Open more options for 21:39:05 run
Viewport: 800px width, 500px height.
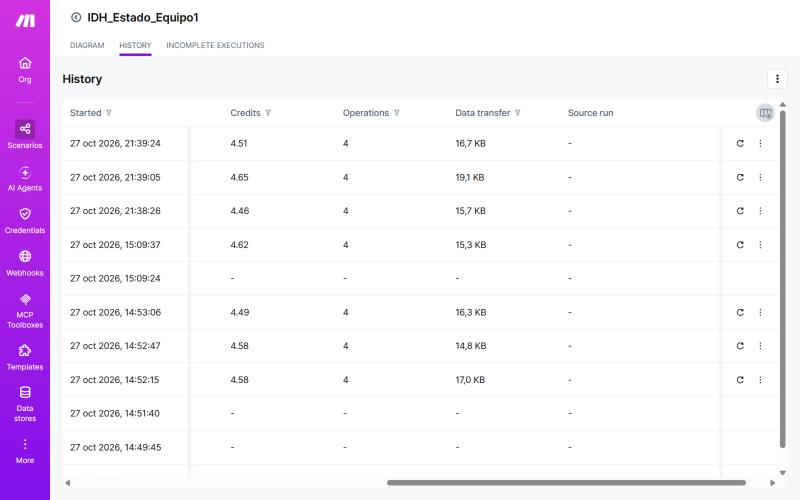[760, 177]
